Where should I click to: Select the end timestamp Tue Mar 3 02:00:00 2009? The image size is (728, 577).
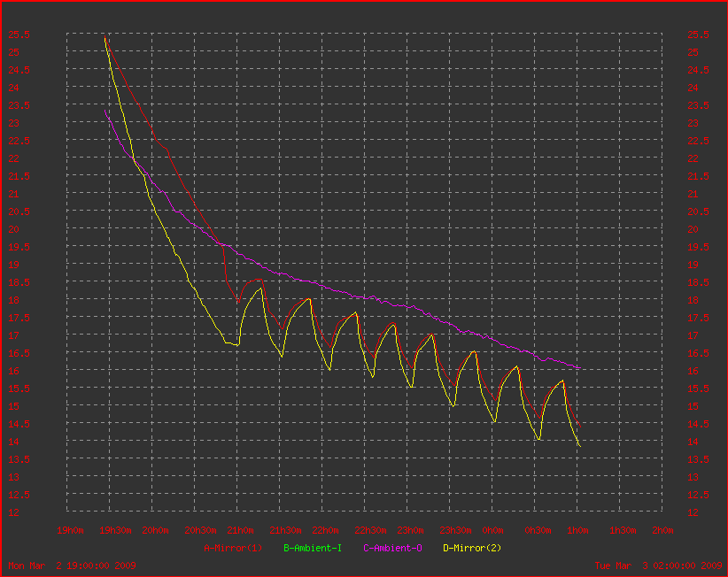coord(658,565)
